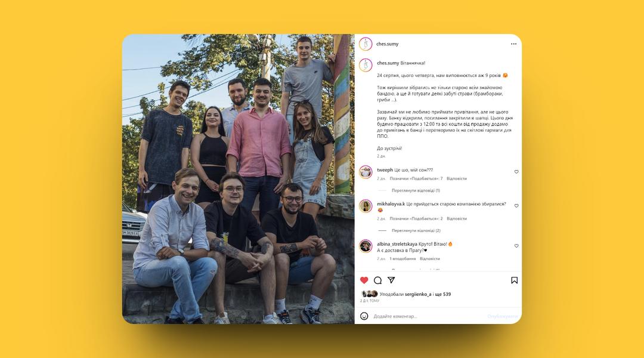Image resolution: width=644 pixels, height=358 pixels.
Task: Open the emoji picker in the comment field
Action: 364,316
